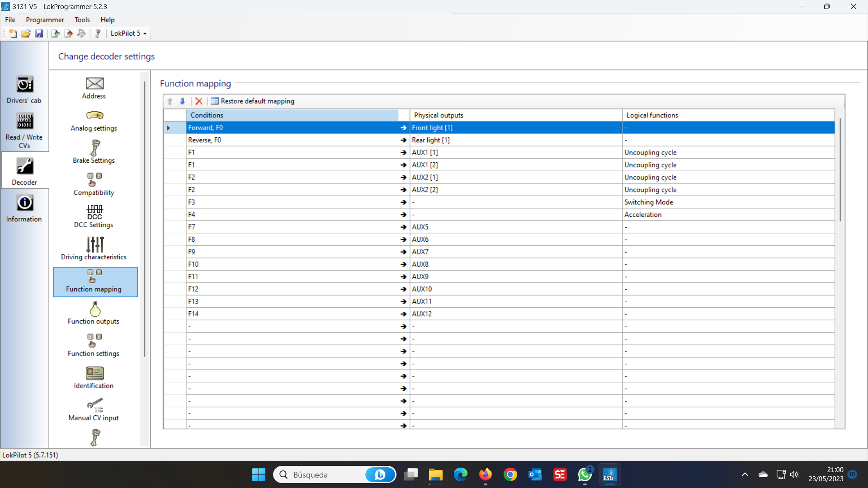Open File Explorer from taskbar
The width and height of the screenshot is (868, 488).
(x=436, y=474)
